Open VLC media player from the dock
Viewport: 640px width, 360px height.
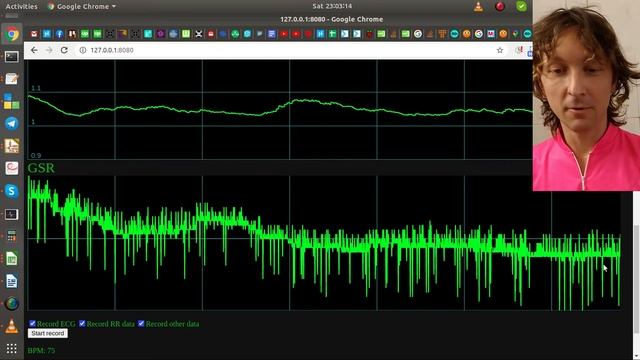pyautogui.click(x=12, y=326)
